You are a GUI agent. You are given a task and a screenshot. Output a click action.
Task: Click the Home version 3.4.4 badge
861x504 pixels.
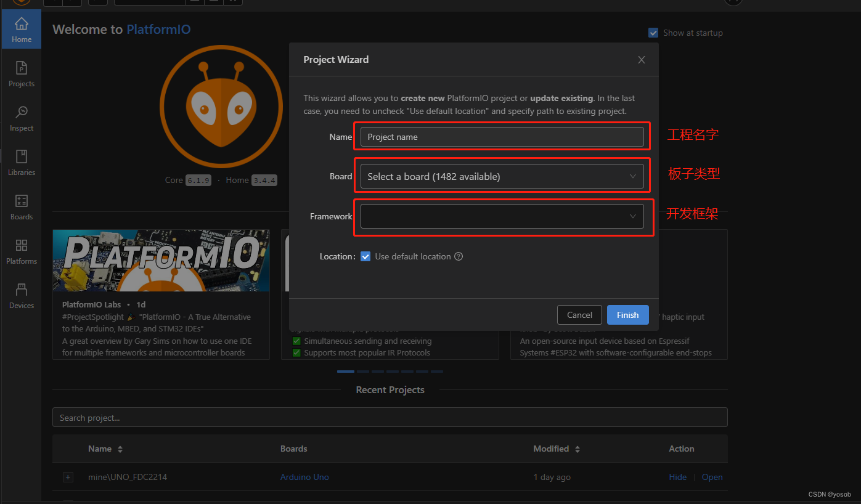(264, 181)
